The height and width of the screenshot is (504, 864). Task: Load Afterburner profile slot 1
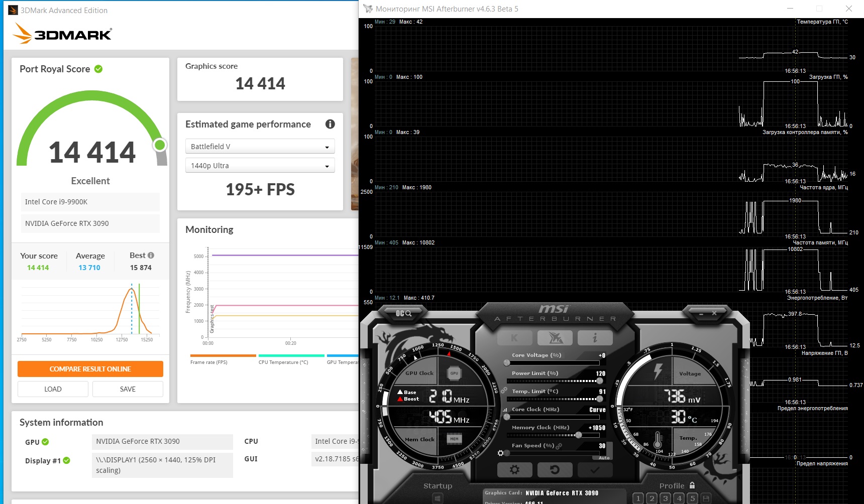pyautogui.click(x=638, y=498)
